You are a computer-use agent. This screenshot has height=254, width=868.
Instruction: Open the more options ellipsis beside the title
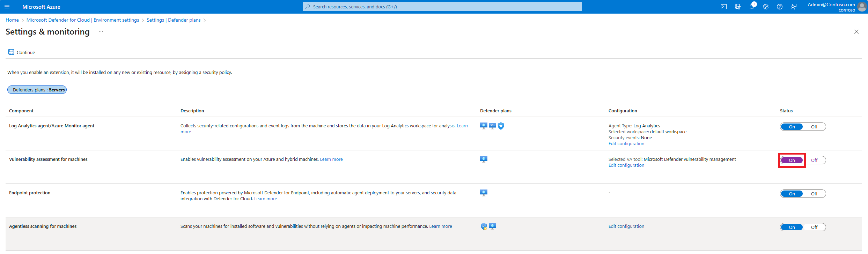coord(101,32)
